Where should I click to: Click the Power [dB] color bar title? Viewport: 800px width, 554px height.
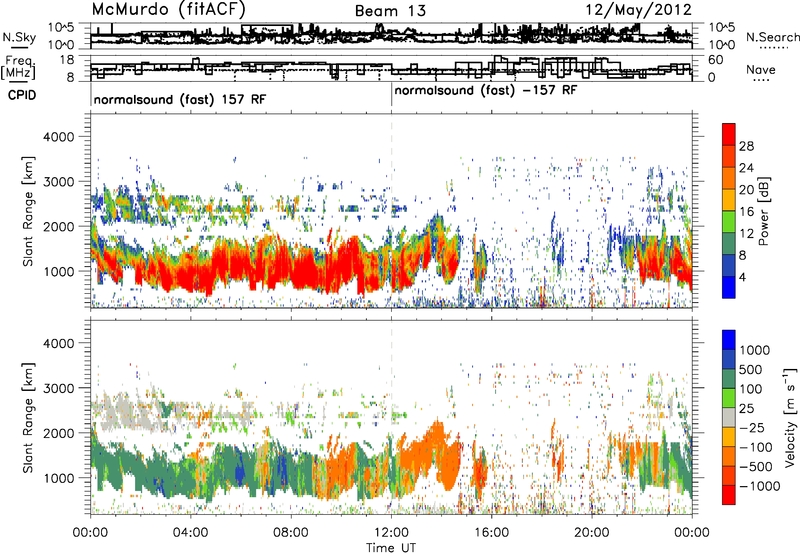764,211
